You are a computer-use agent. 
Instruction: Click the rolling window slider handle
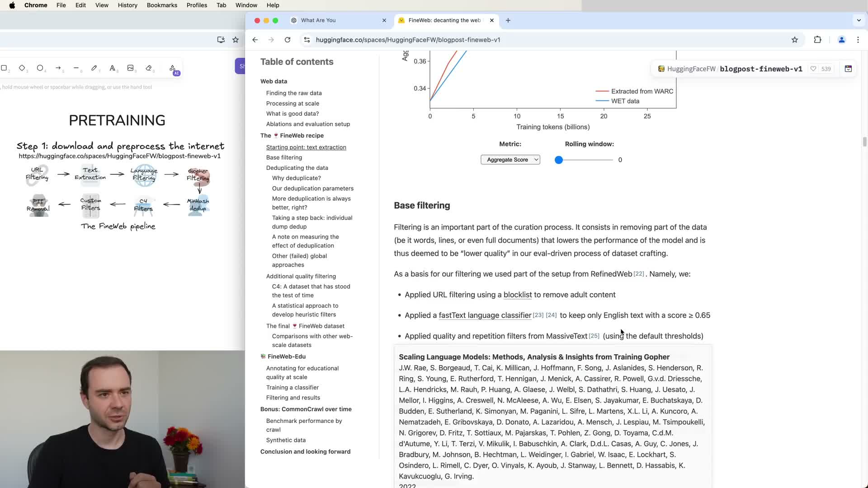pos(559,160)
